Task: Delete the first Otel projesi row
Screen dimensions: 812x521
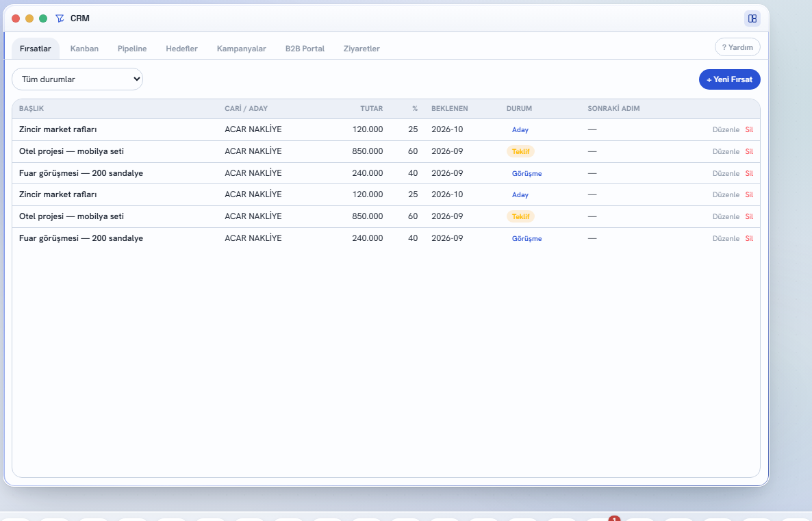Action: click(x=749, y=152)
